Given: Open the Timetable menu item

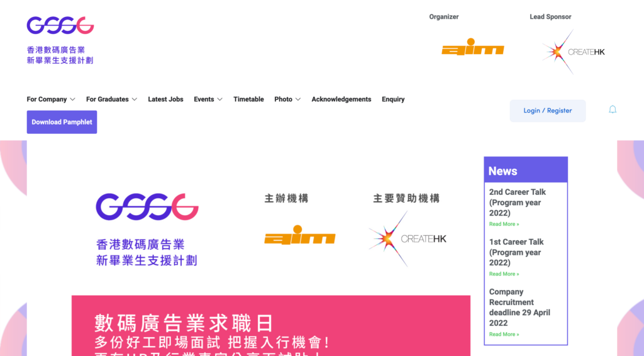Looking at the screenshot, I should tap(248, 99).
